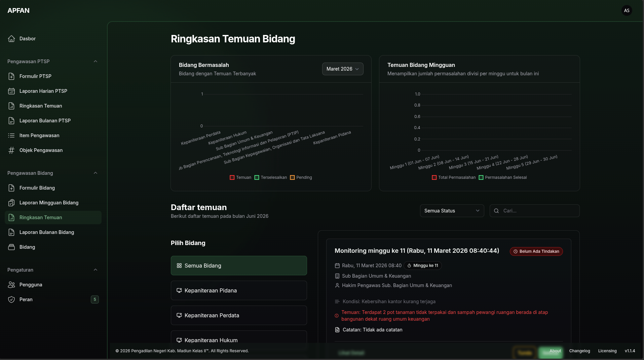Toggle Total Permasalahan legend series
The image size is (644, 360).
coord(454,177)
